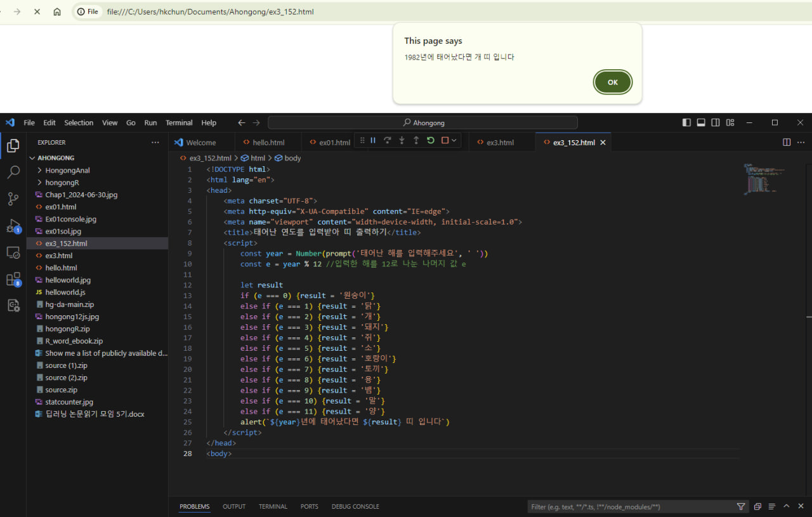Open debug stop dropdown arrow

(x=454, y=141)
